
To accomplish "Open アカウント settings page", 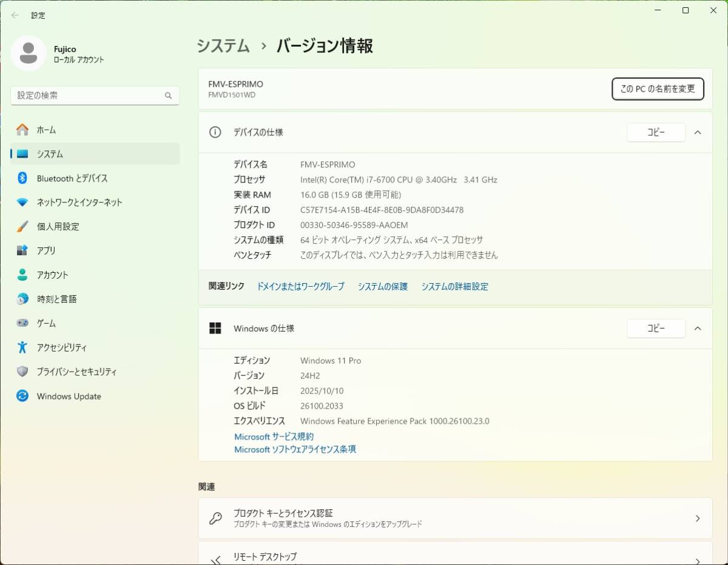I will (x=52, y=275).
